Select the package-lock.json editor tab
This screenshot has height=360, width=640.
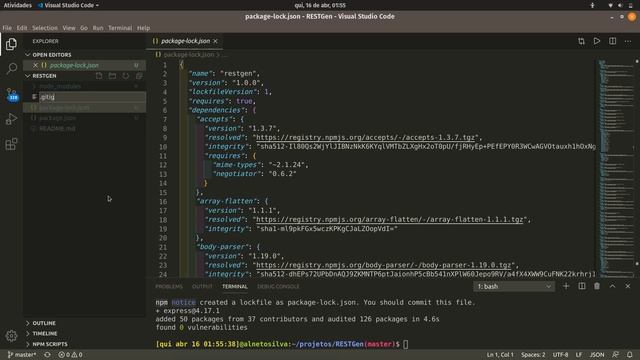(185, 41)
